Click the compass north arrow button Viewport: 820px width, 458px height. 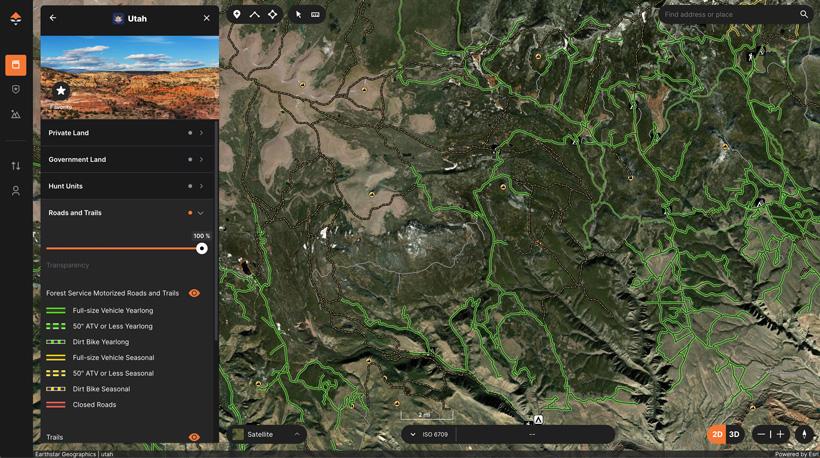804,434
